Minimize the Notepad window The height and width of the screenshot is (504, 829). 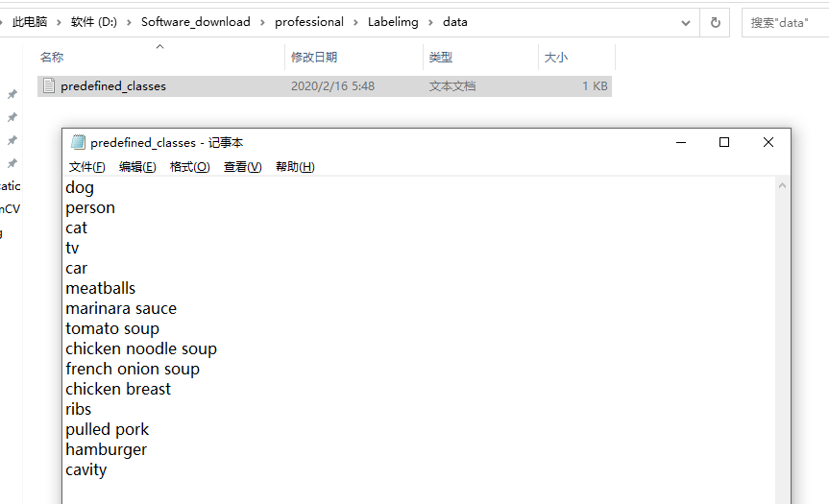click(681, 143)
